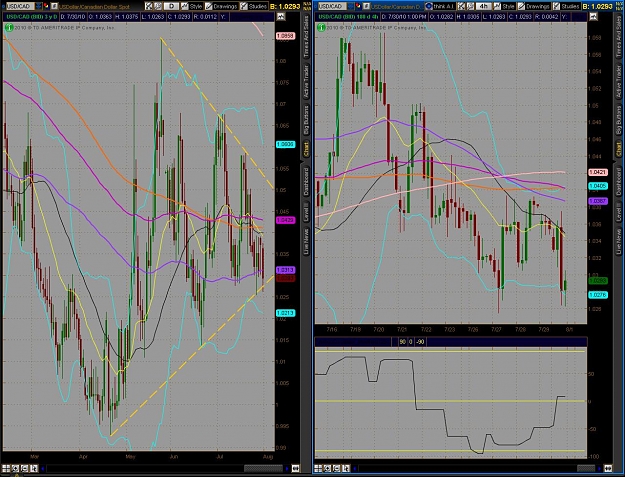The width and height of the screenshot is (625, 477).
Task: Click the pan/zoom-out icon below the right chart
Action: (337, 468)
